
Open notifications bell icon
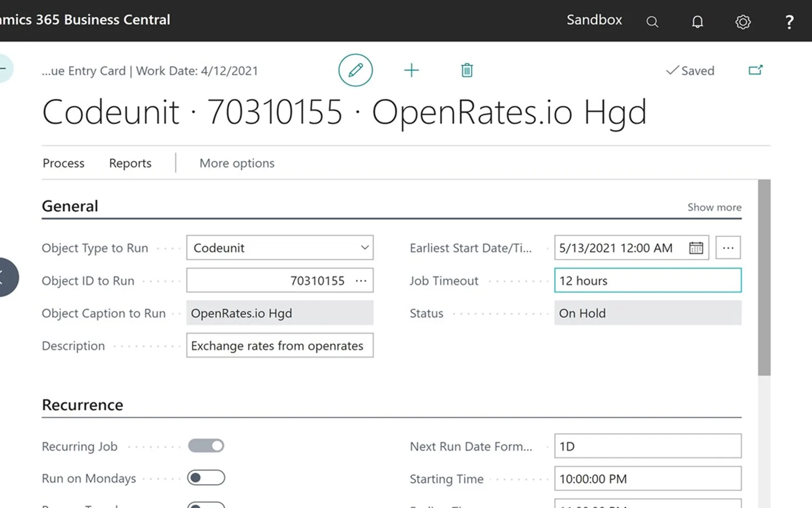point(698,21)
